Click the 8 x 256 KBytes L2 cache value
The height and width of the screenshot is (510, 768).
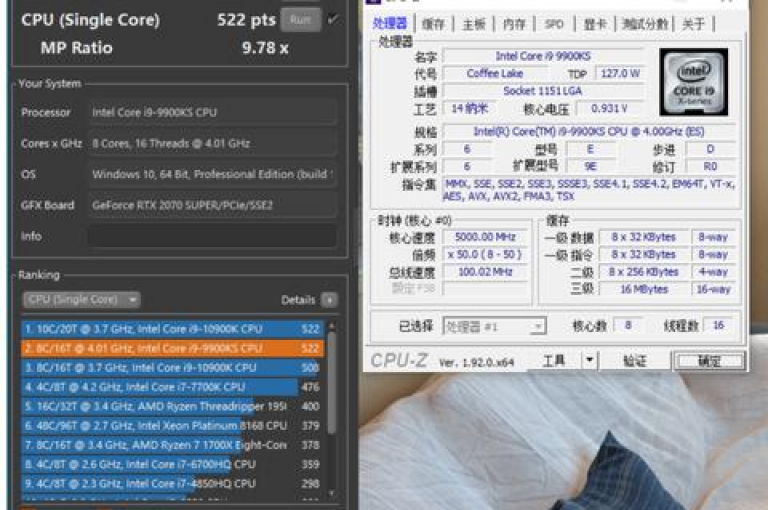(x=644, y=272)
